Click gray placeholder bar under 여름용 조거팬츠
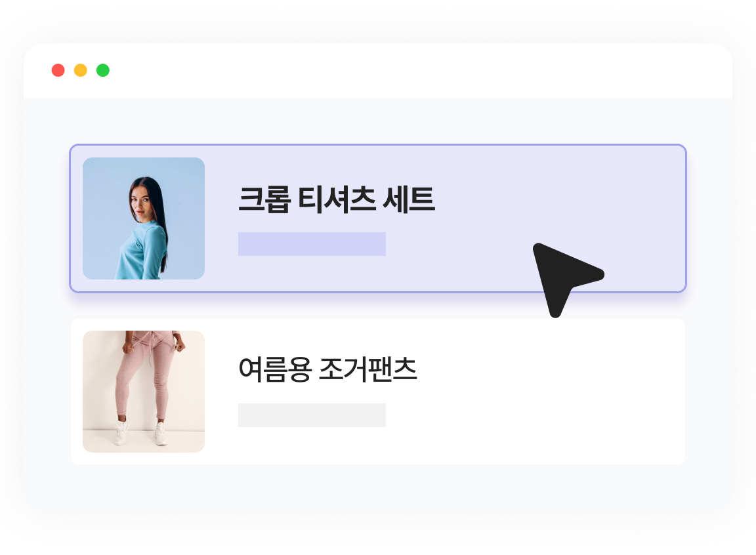 [312, 415]
